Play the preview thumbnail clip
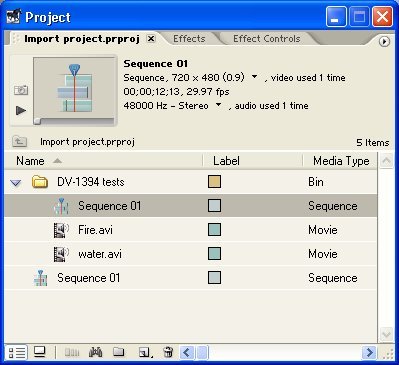 21,110
